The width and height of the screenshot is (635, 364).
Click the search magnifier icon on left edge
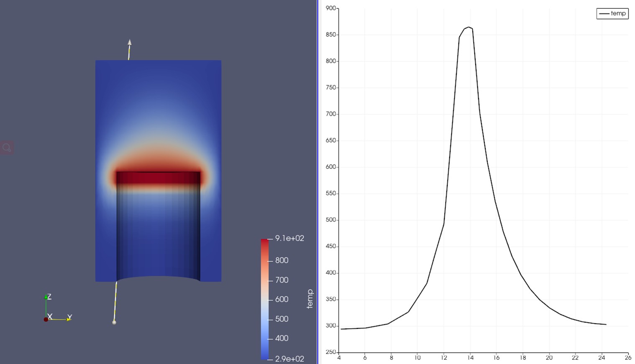coord(6,147)
